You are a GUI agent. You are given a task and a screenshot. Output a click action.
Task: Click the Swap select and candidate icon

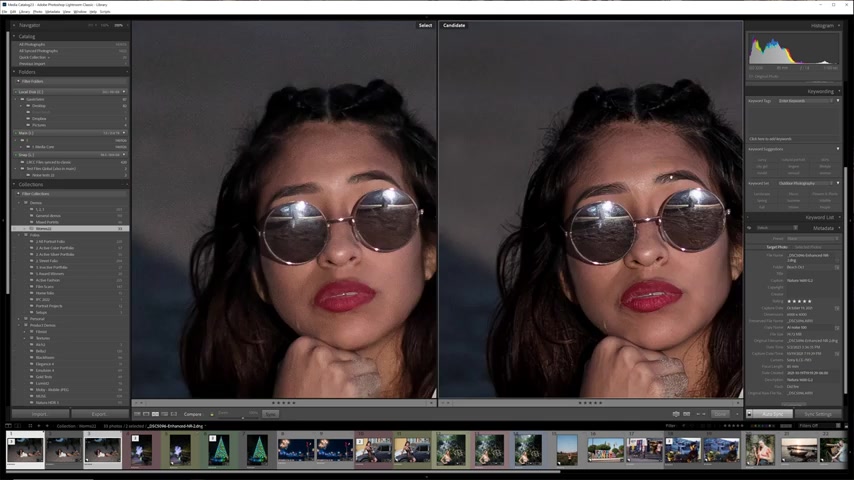[x=676, y=414]
